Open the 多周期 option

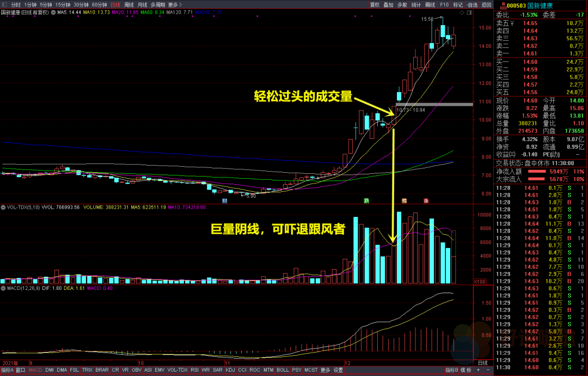[x=157, y=4]
